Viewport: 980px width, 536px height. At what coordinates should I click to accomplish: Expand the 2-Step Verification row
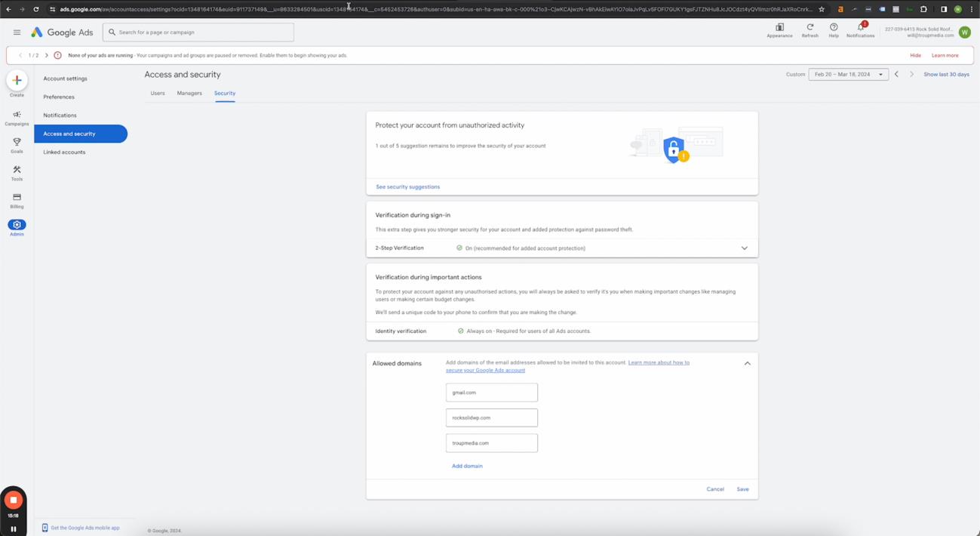[562, 248]
